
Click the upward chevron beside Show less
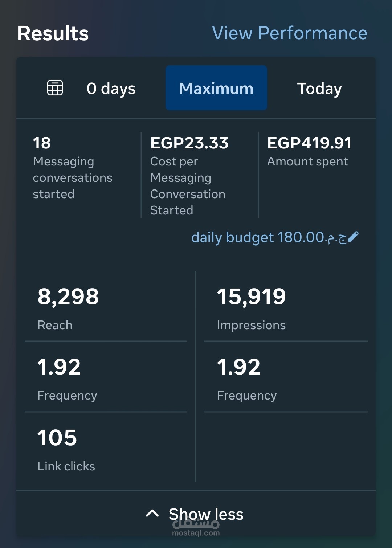click(152, 513)
